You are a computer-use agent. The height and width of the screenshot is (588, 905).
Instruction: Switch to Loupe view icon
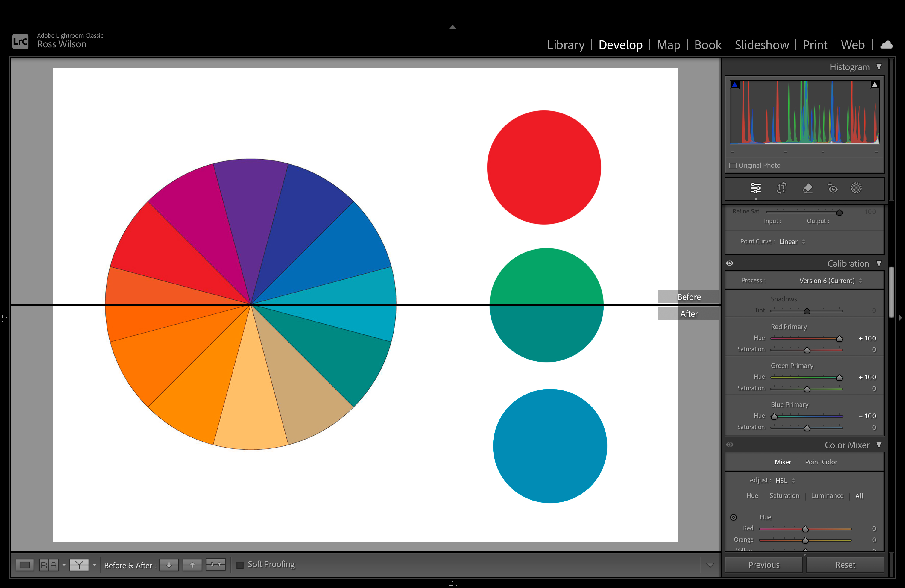[25, 565]
